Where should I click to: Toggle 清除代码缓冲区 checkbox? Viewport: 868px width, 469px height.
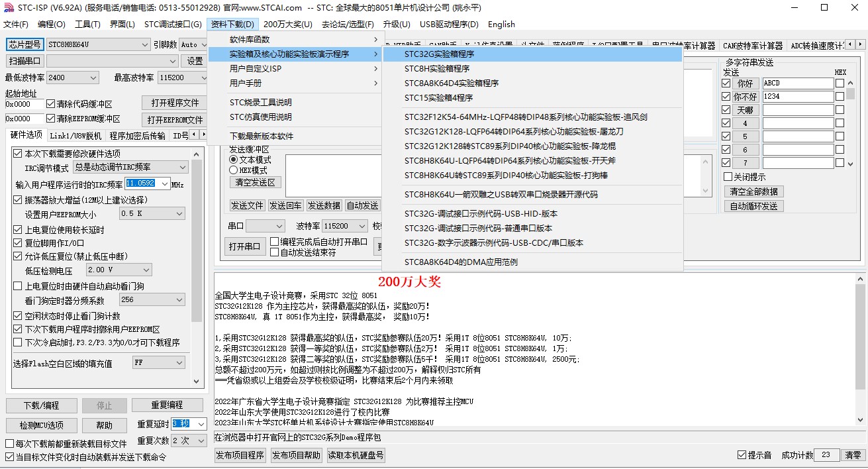pos(51,104)
